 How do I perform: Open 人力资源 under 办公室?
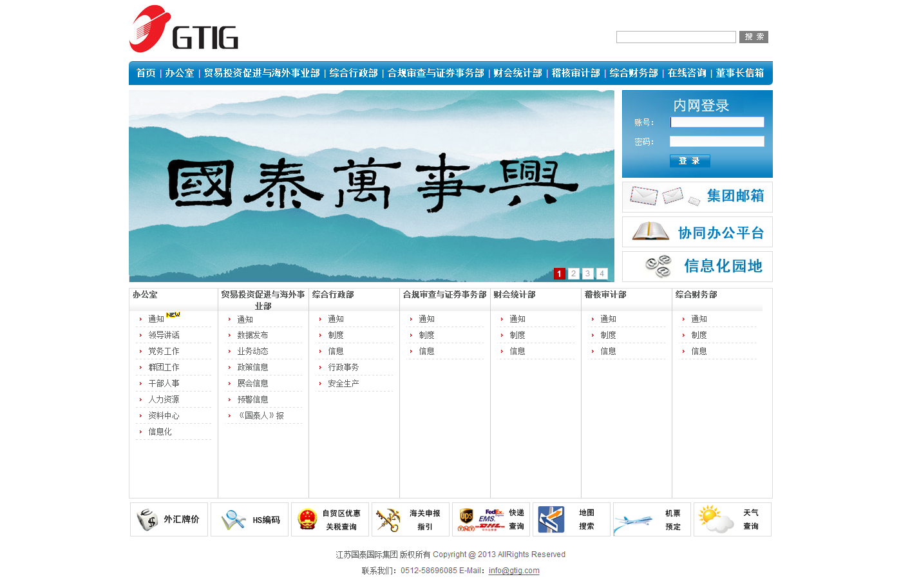coord(164,399)
